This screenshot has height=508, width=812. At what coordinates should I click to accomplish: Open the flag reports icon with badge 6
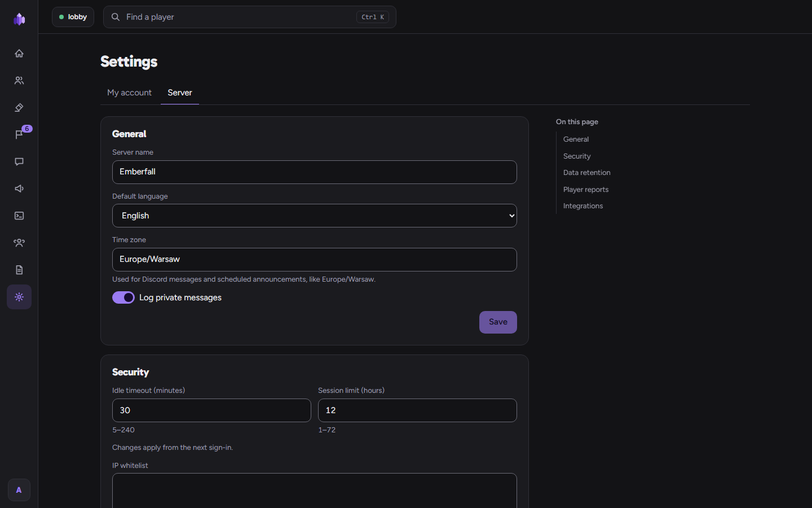click(x=19, y=134)
